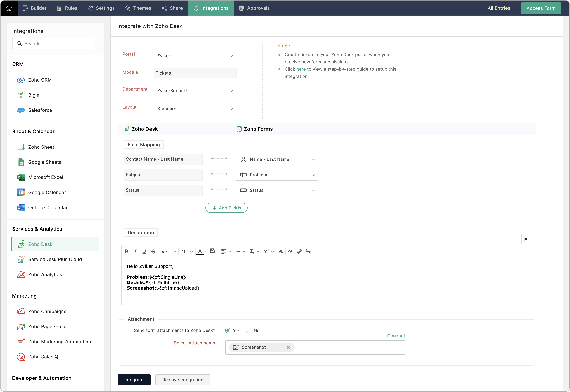Open the Problem field mapping dropdown
This screenshot has width=570, height=392.
(277, 175)
